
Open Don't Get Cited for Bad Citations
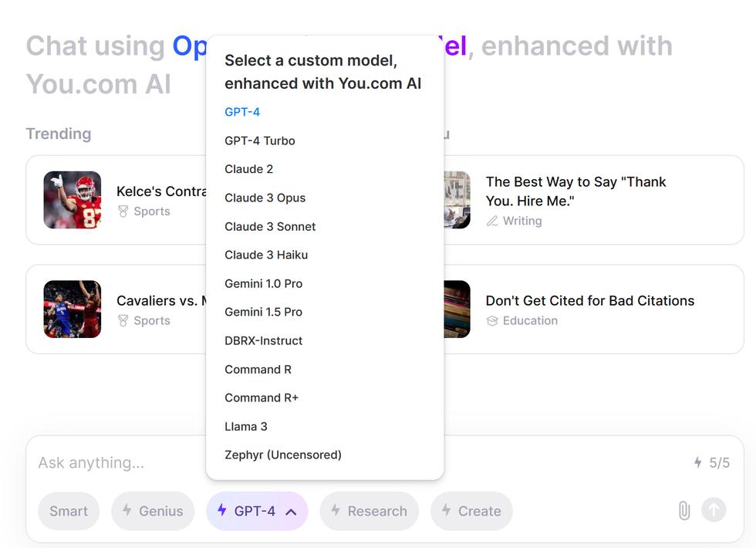click(x=589, y=301)
